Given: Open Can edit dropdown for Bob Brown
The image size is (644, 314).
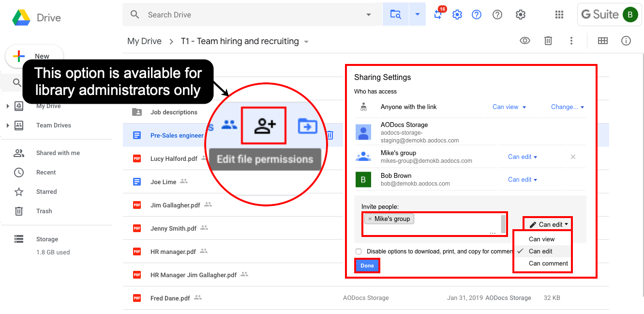Looking at the screenshot, I should point(523,179).
